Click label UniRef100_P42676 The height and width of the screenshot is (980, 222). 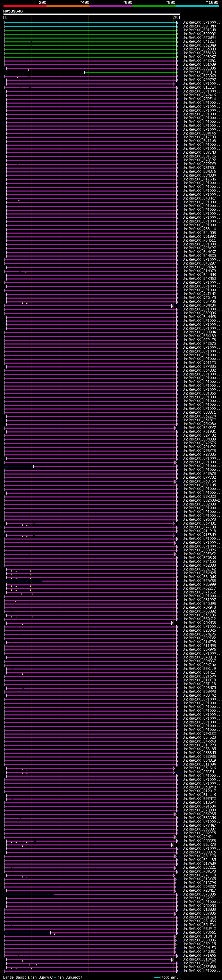pos(199,443)
